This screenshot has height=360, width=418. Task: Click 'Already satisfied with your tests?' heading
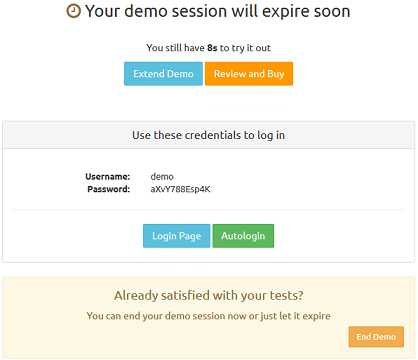pyautogui.click(x=209, y=295)
